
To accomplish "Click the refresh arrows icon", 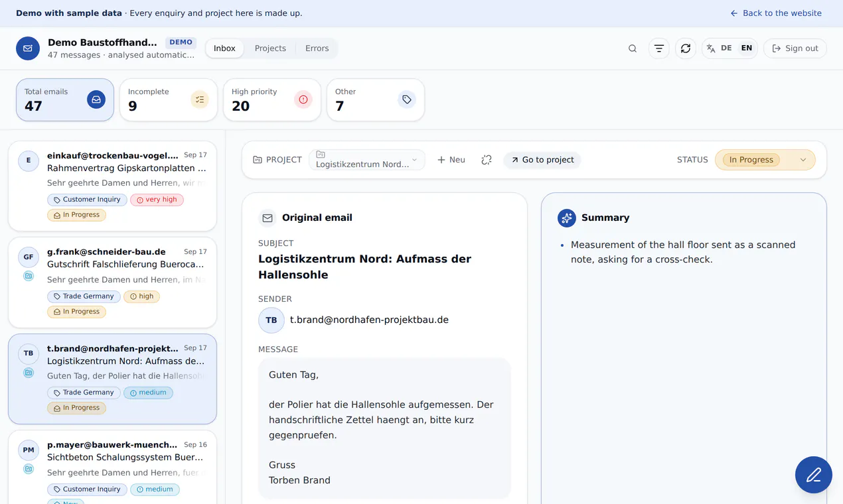I will coord(686,48).
